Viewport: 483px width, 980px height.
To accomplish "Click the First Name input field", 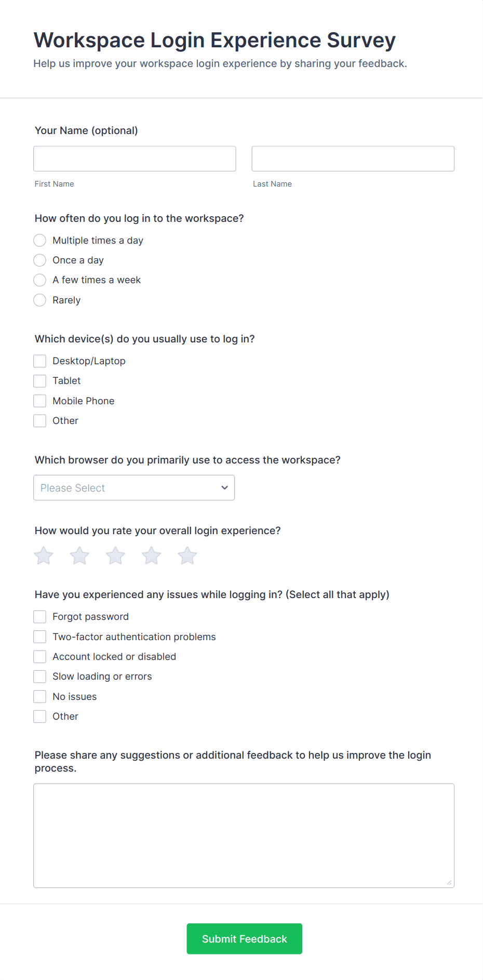I will coord(135,158).
